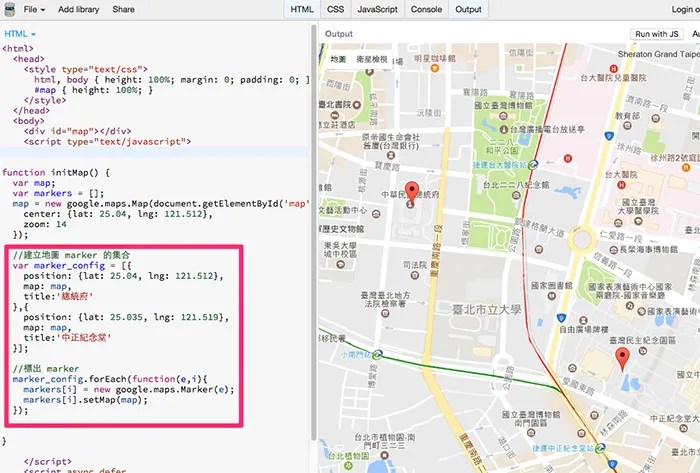Toggle the Console panel tab
The image size is (700, 473).
tap(426, 9)
